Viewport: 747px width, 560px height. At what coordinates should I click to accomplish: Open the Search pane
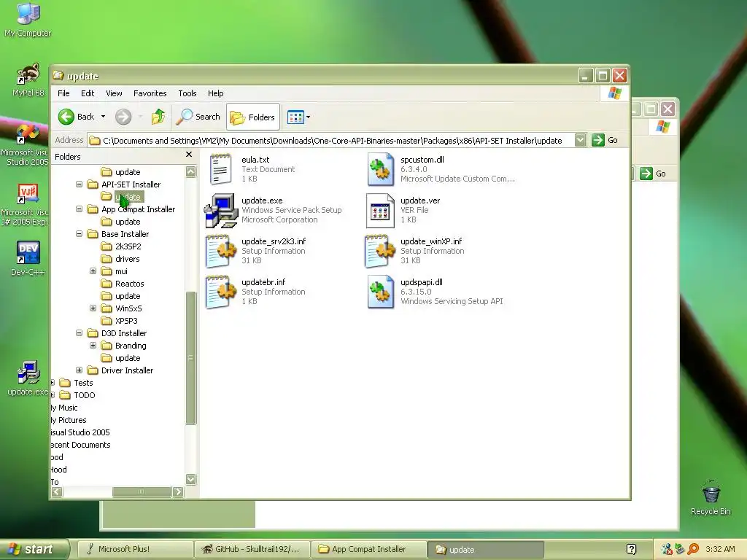tap(198, 117)
